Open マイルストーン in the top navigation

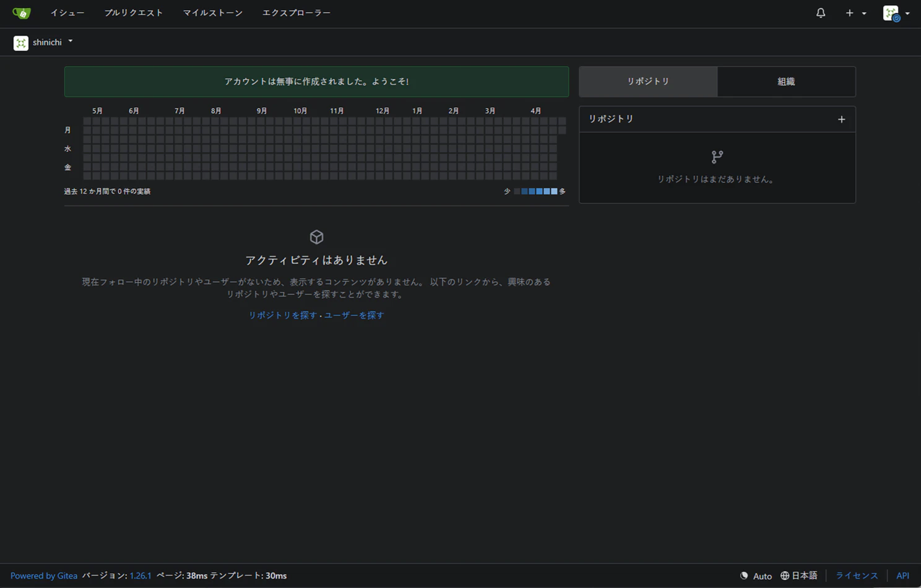pos(213,13)
